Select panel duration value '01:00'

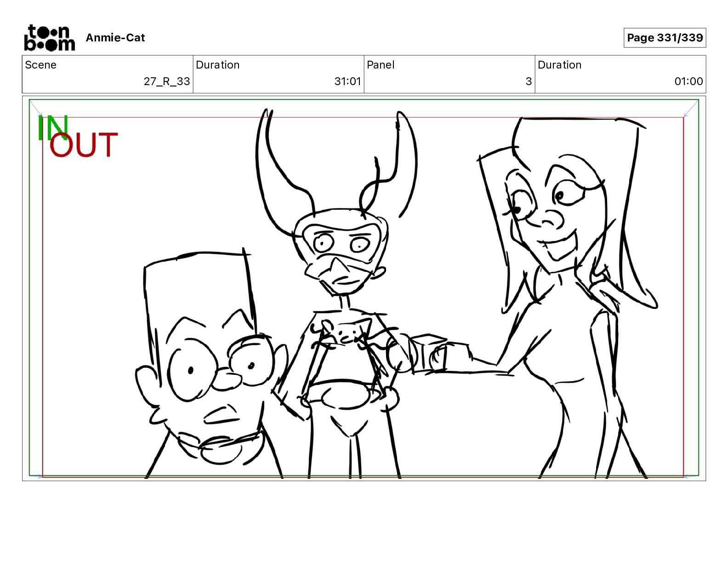point(688,81)
